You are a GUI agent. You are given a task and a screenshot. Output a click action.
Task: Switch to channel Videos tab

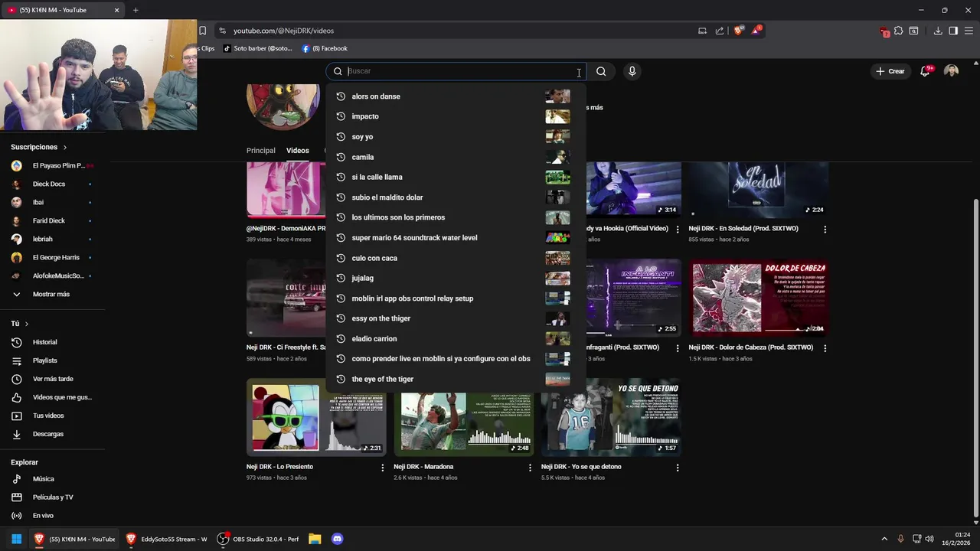298,151
